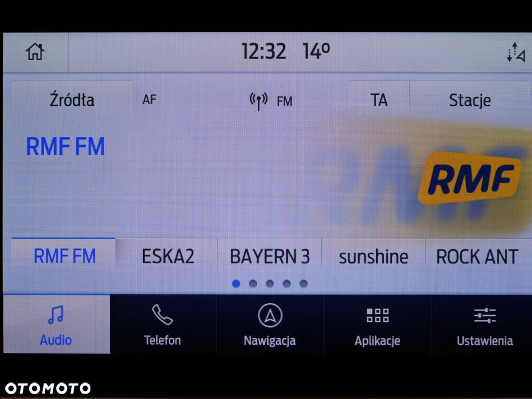The width and height of the screenshot is (532, 399).
Task: Tap the RMF station logo
Action: 470,178
